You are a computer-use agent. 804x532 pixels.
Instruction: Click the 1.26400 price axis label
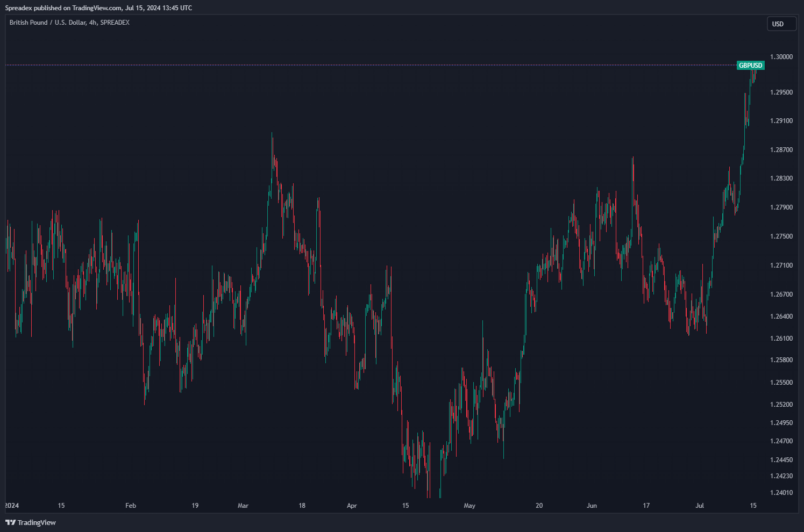(781, 317)
